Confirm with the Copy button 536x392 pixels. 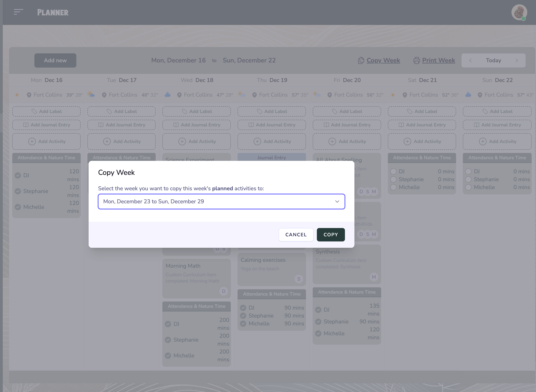331,235
